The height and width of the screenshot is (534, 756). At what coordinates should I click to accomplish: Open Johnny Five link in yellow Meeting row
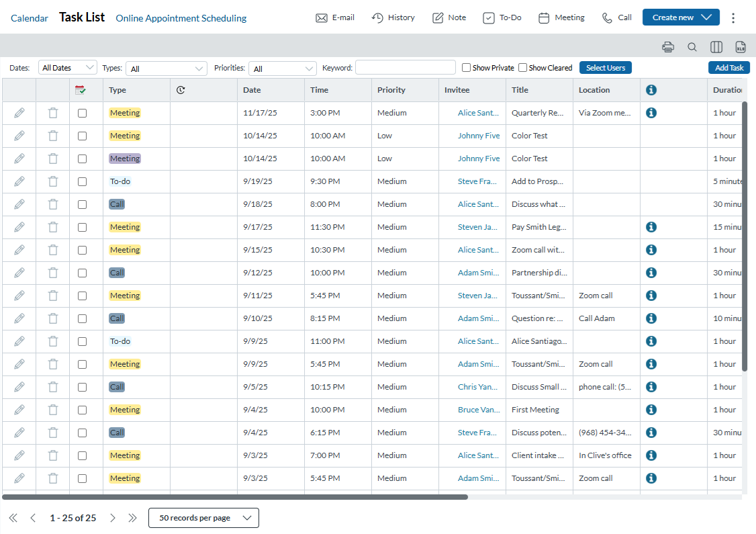coord(479,136)
